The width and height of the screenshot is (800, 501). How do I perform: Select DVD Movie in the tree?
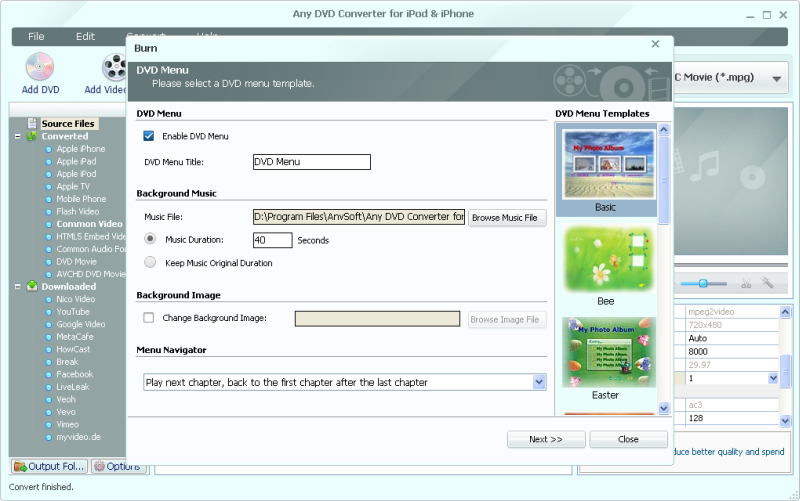pyautogui.click(x=77, y=262)
